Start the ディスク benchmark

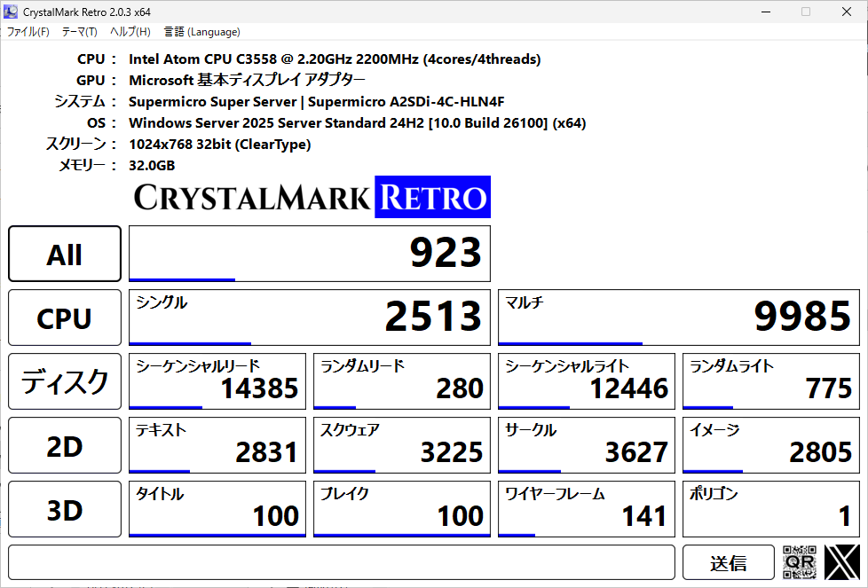(x=65, y=381)
